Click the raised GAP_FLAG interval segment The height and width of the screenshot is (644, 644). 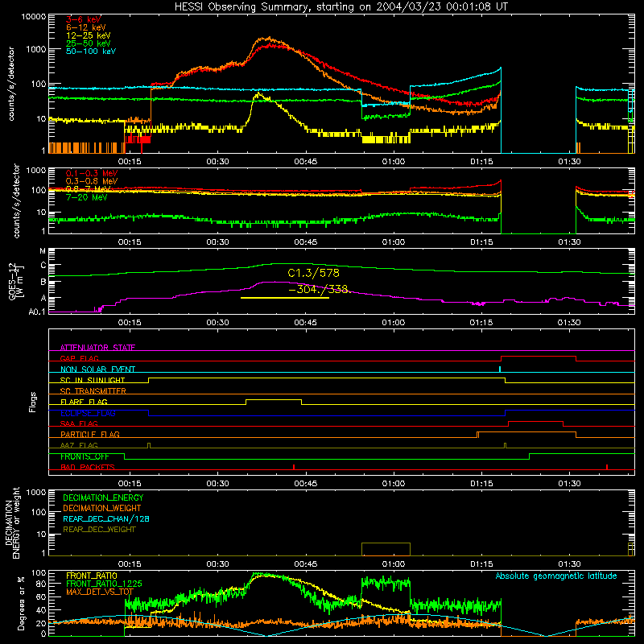[539, 357]
